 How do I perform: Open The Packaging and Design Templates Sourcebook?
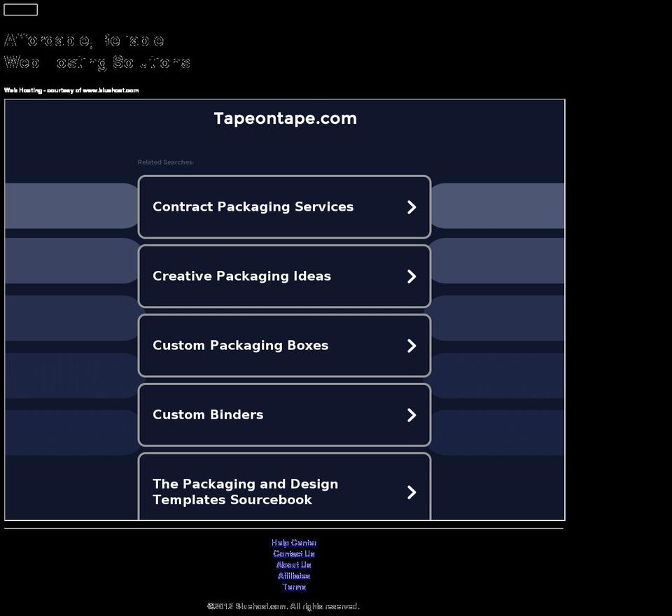coord(284,486)
